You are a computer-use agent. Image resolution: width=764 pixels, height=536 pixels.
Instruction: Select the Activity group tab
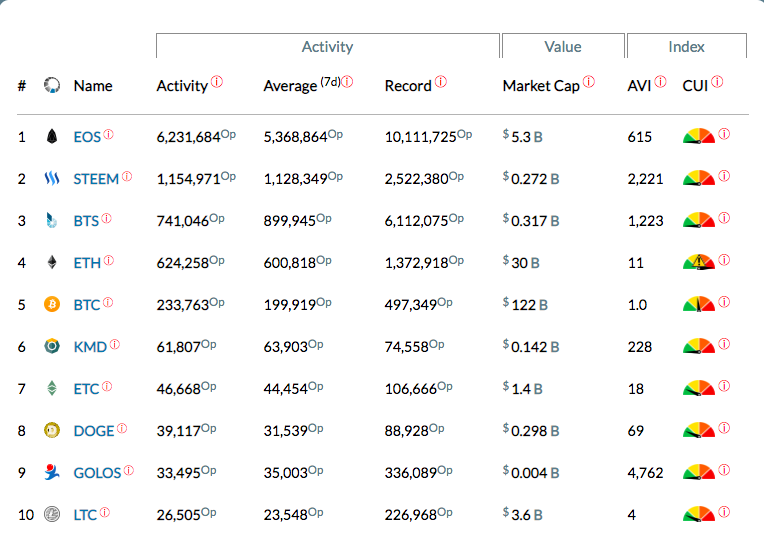[x=328, y=46]
